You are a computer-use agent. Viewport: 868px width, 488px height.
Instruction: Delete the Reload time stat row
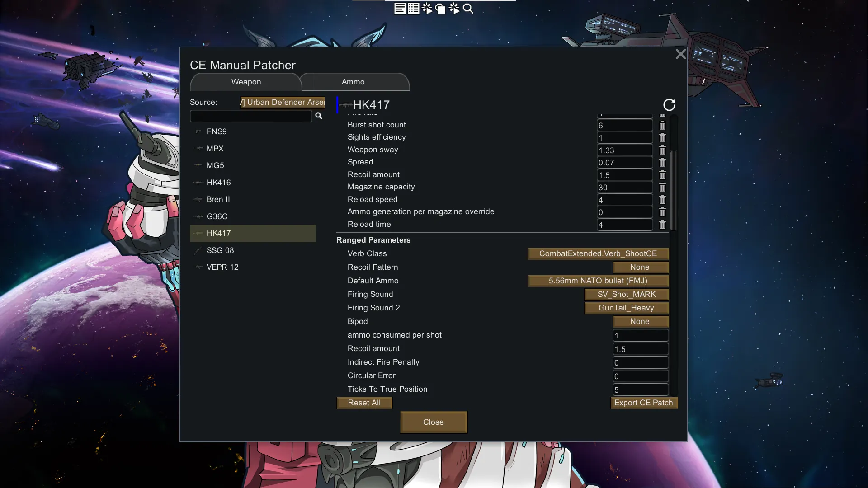pos(662,225)
